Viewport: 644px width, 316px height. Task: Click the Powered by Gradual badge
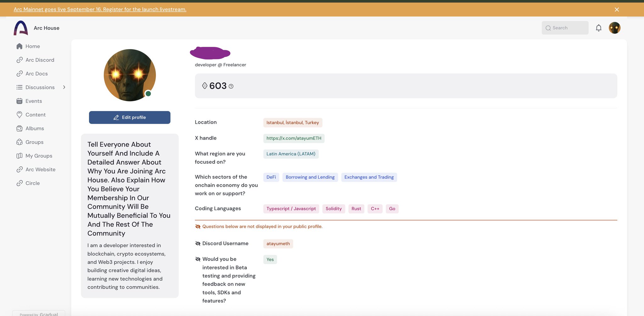point(39,314)
